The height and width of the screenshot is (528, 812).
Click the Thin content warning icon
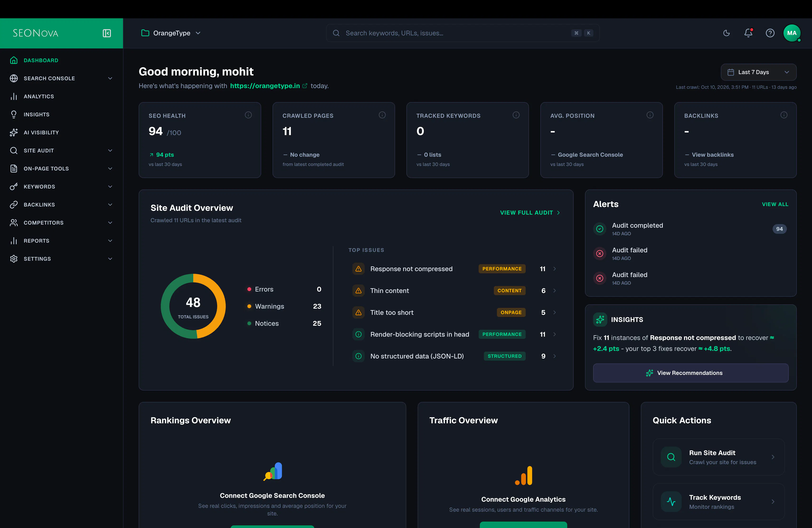click(x=359, y=291)
